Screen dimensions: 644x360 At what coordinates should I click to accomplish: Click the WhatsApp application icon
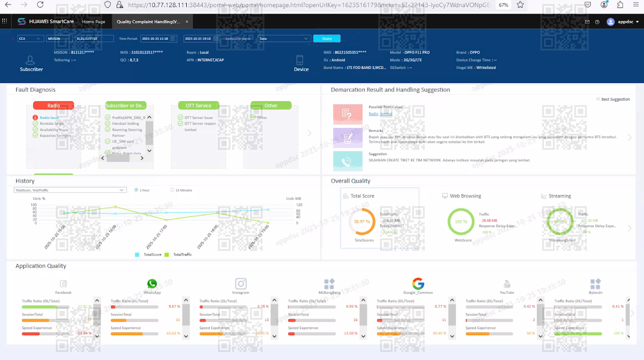pyautogui.click(x=152, y=284)
